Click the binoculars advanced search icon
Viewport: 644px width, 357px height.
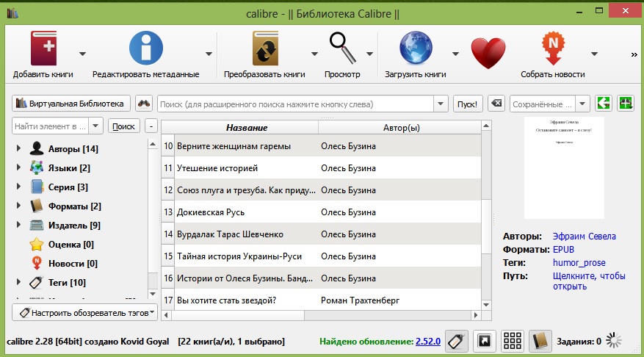pyautogui.click(x=144, y=104)
